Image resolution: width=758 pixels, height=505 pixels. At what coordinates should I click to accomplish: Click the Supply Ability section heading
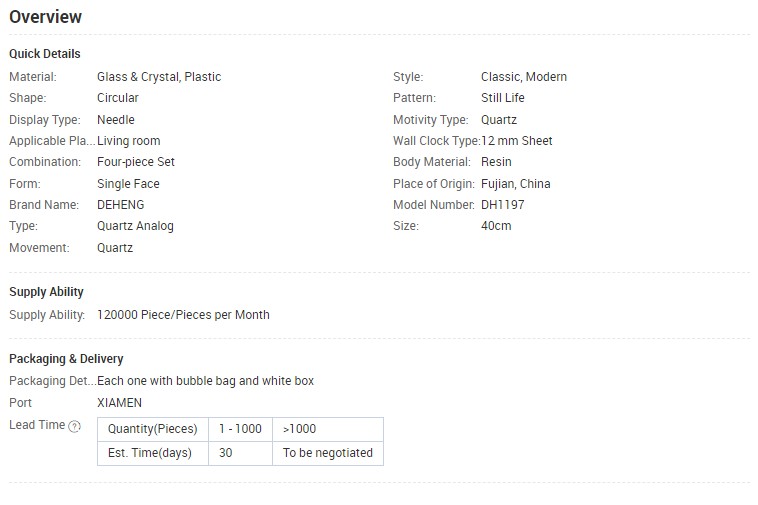coord(46,292)
